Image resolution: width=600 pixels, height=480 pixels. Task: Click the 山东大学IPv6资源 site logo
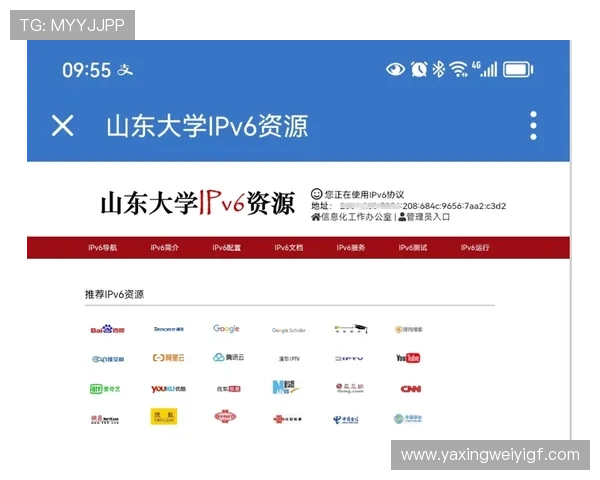197,203
